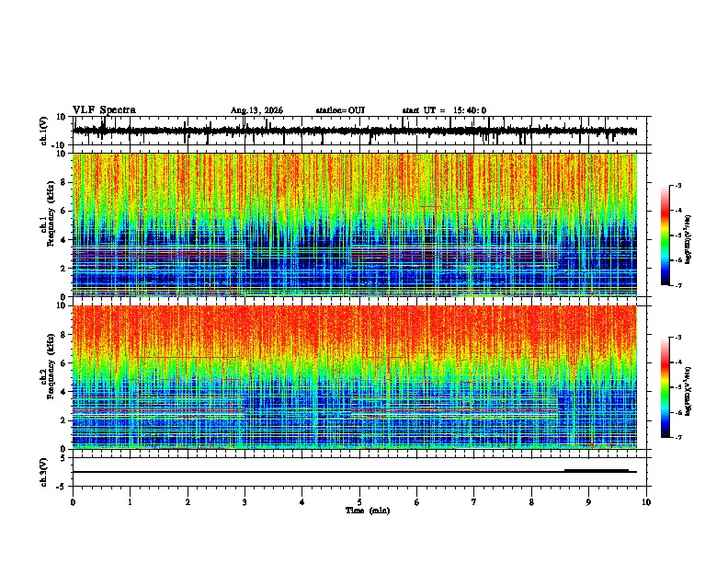Click the "-7" label on ch.1 color bar
This screenshot has width=728, height=563.
[677, 285]
